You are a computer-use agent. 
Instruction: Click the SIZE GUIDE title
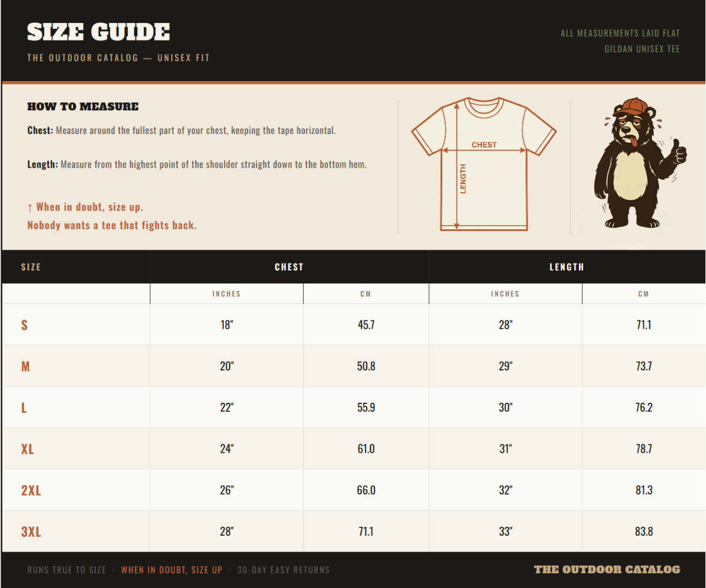[x=98, y=32]
